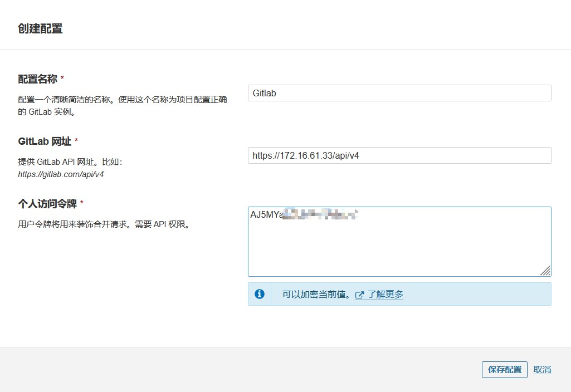Click the info icon in the encryption notice

pyautogui.click(x=259, y=294)
